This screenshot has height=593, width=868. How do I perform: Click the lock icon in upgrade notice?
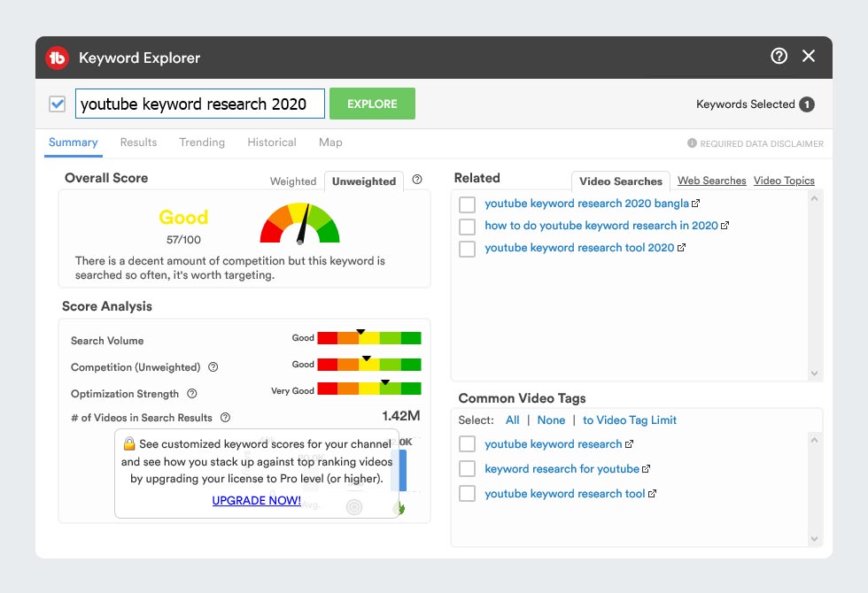129,443
